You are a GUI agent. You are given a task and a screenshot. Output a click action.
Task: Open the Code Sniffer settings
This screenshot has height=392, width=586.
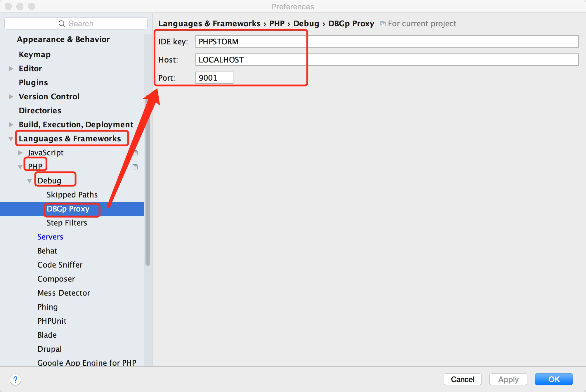tap(60, 265)
